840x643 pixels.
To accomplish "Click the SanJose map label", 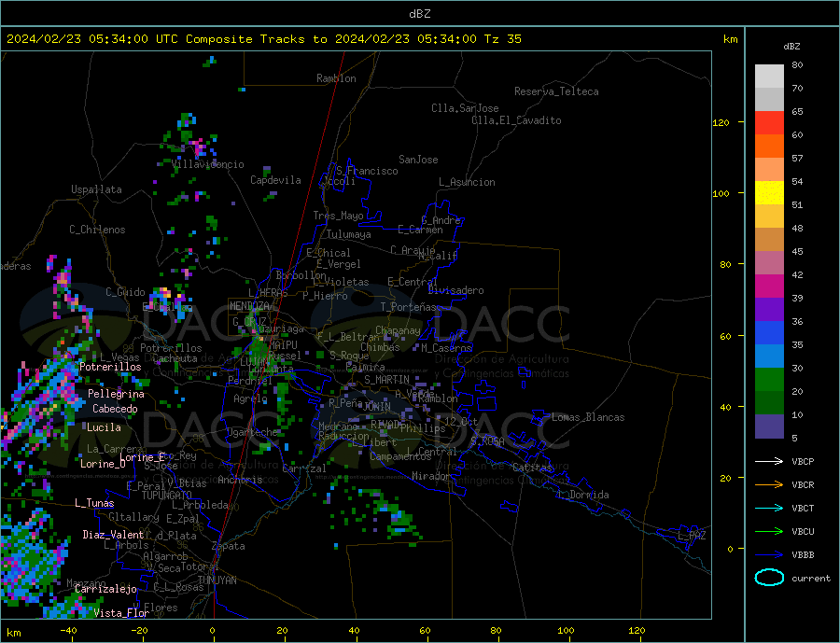I will pos(418,160).
